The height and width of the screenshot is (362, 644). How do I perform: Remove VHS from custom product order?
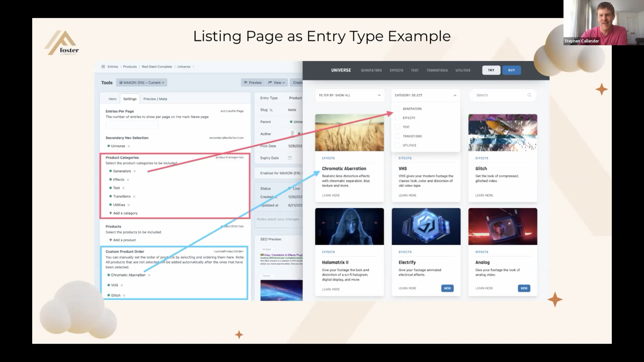pos(122,285)
